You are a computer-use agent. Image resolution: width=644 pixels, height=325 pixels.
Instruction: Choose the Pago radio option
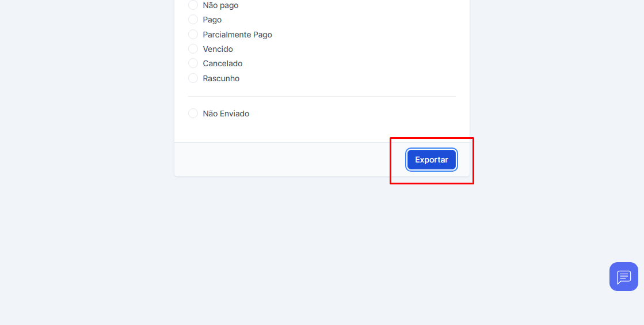(193, 20)
